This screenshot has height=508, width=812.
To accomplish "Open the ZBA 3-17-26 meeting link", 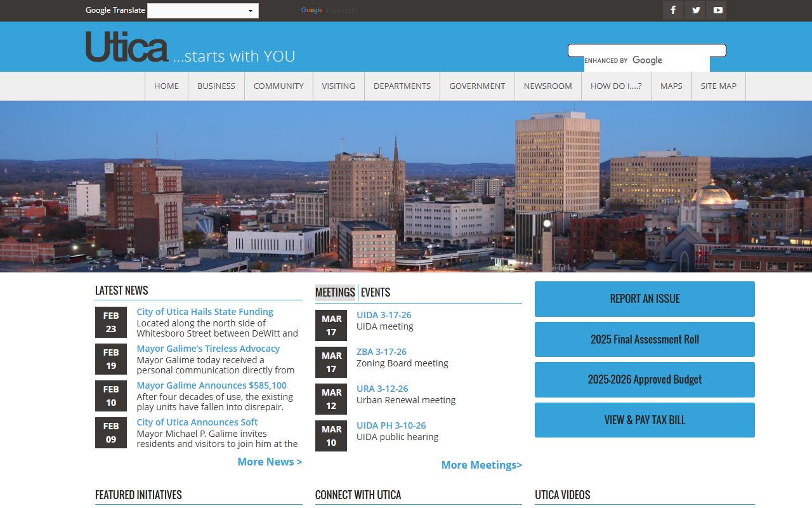I will click(381, 352).
